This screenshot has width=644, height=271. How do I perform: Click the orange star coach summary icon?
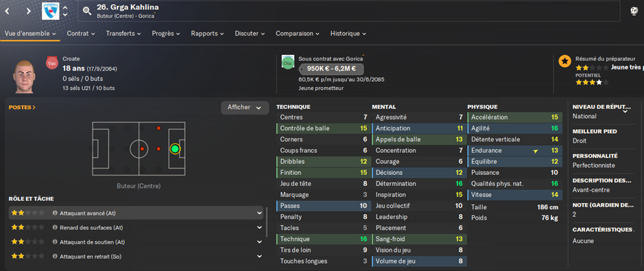pos(565,61)
